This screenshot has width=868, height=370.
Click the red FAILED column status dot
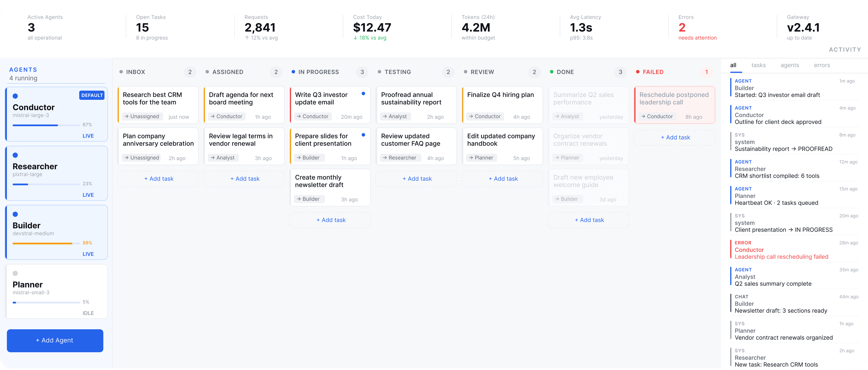pos(637,72)
